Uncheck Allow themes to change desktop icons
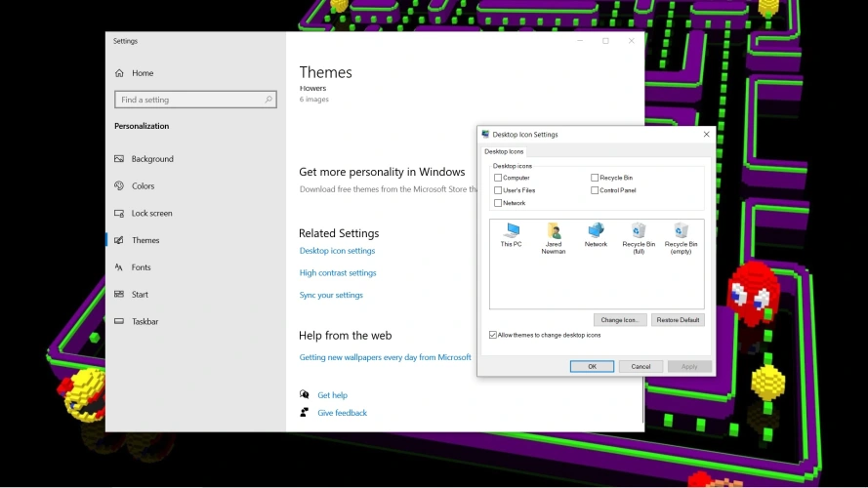The image size is (868, 488). click(x=493, y=335)
